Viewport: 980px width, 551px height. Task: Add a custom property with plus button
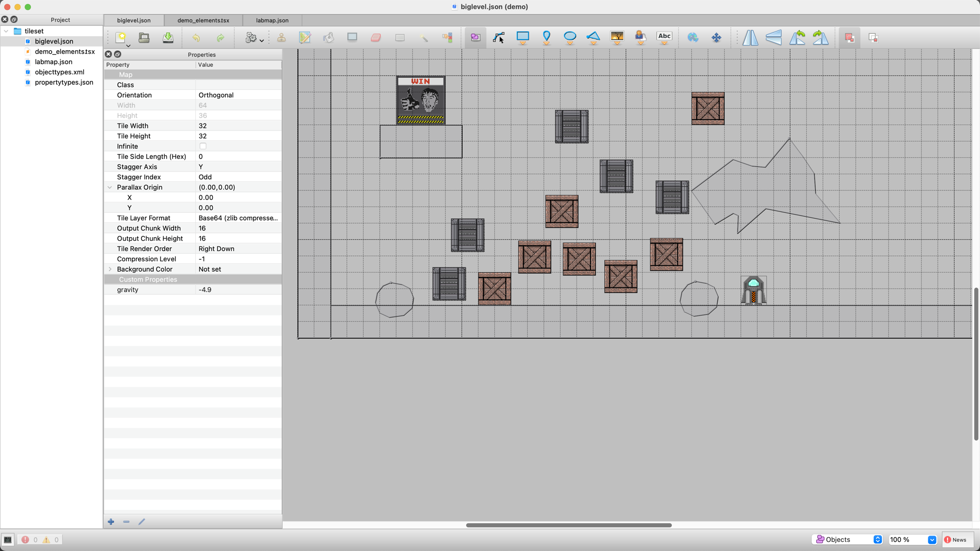pyautogui.click(x=111, y=522)
